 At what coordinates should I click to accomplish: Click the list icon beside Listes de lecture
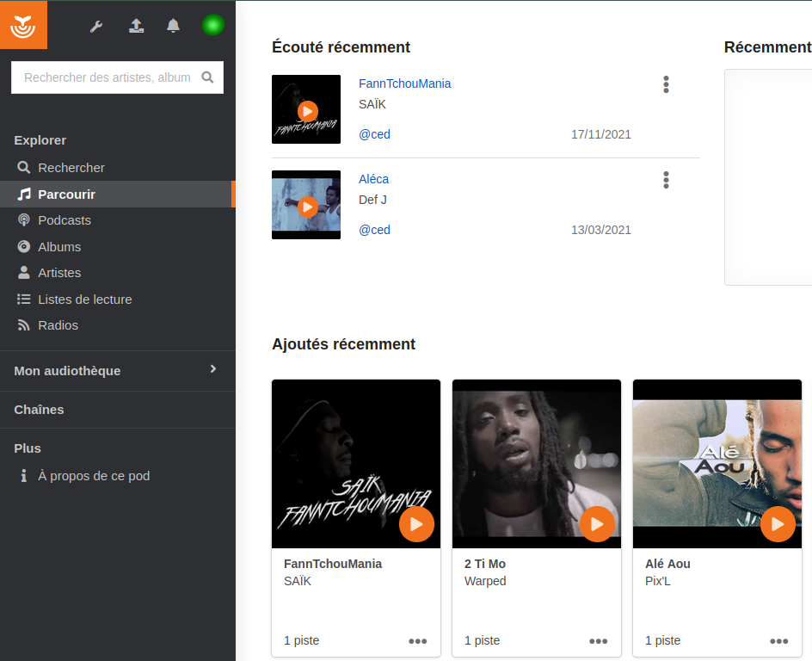pyautogui.click(x=24, y=299)
